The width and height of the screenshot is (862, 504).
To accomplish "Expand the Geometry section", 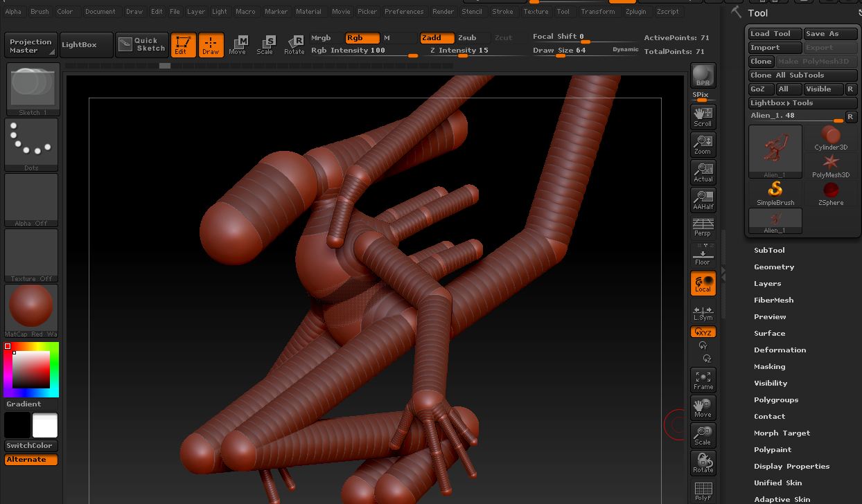I will [774, 267].
